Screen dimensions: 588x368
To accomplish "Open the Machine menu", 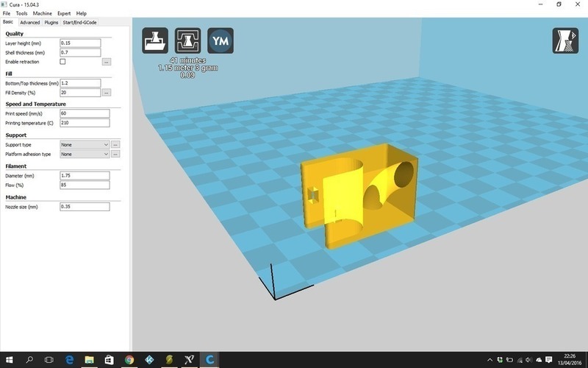I will (43, 13).
